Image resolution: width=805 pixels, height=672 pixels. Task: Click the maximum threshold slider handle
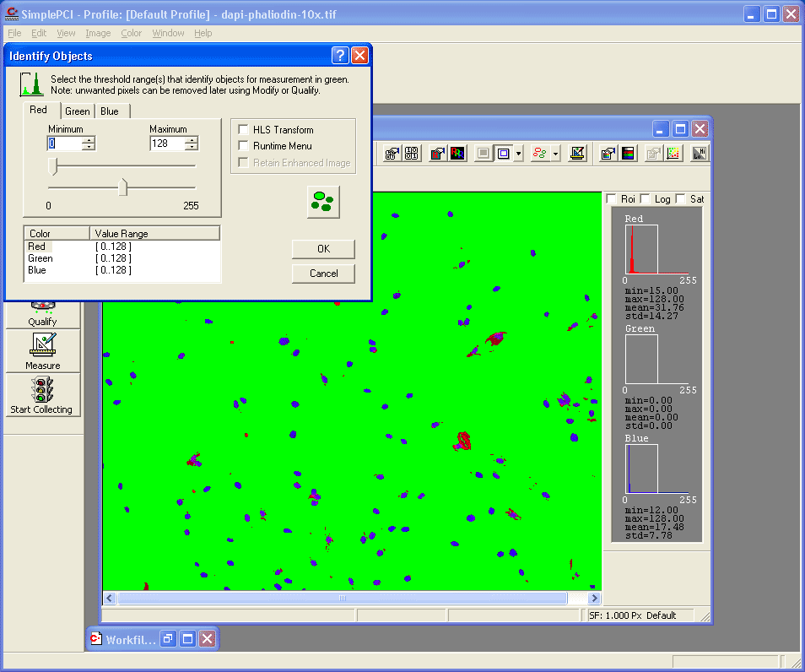pyautogui.click(x=123, y=187)
